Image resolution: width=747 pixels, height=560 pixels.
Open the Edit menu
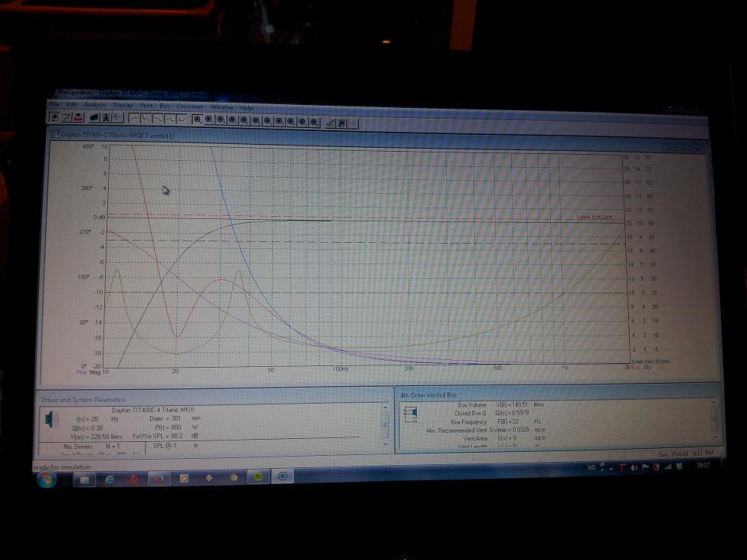coord(71,104)
